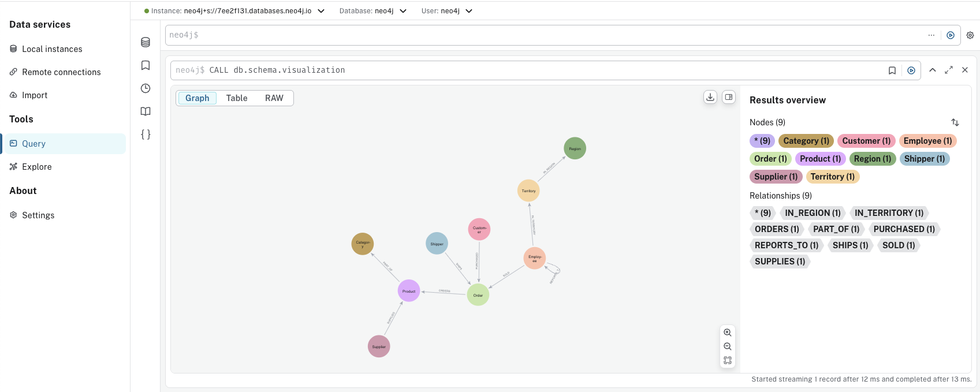
Task: Expand the Instance connection dropdown
Action: (321, 11)
